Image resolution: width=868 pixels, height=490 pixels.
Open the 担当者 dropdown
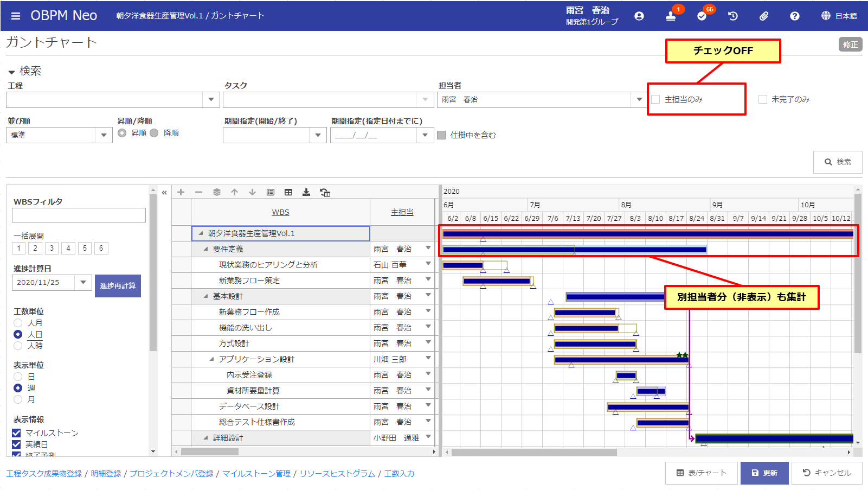[639, 99]
